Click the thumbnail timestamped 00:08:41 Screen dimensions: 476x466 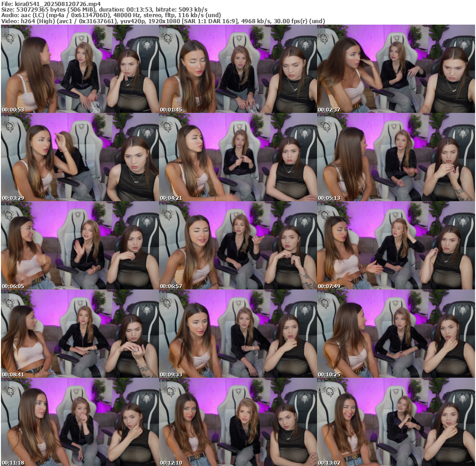pos(80,334)
